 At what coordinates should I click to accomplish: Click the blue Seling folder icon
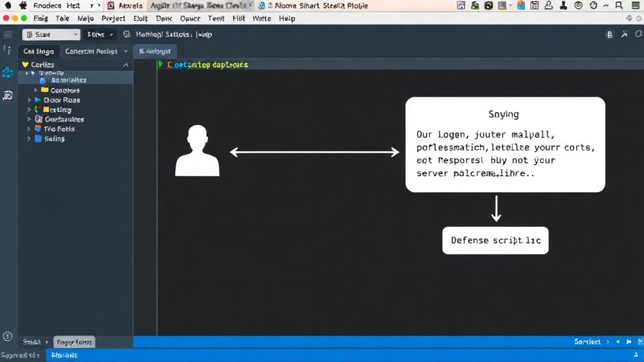tap(38, 139)
